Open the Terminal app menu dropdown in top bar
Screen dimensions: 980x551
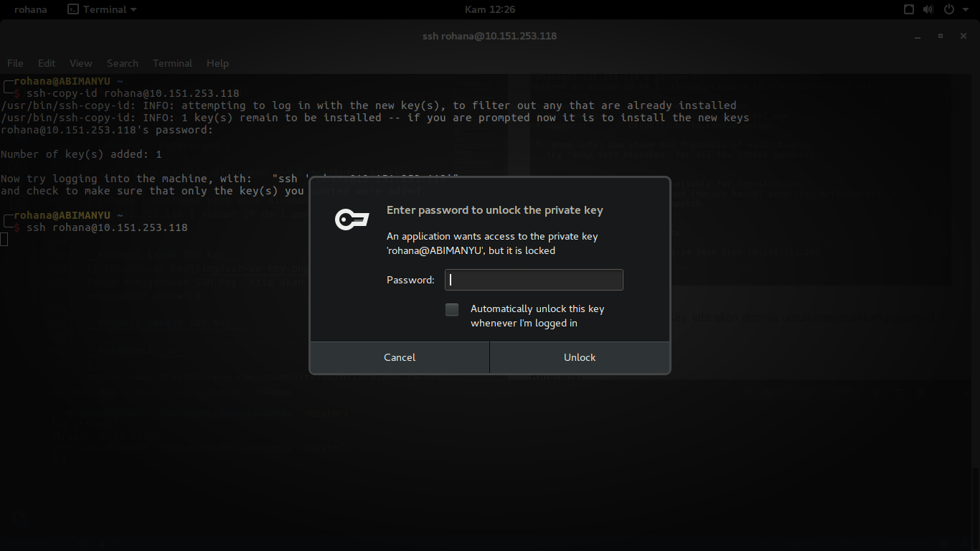coord(102,9)
